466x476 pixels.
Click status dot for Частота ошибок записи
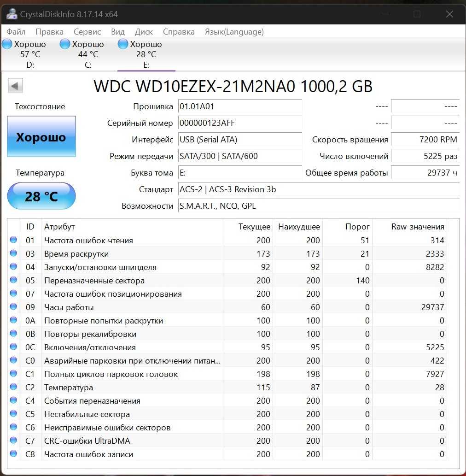click(13, 453)
